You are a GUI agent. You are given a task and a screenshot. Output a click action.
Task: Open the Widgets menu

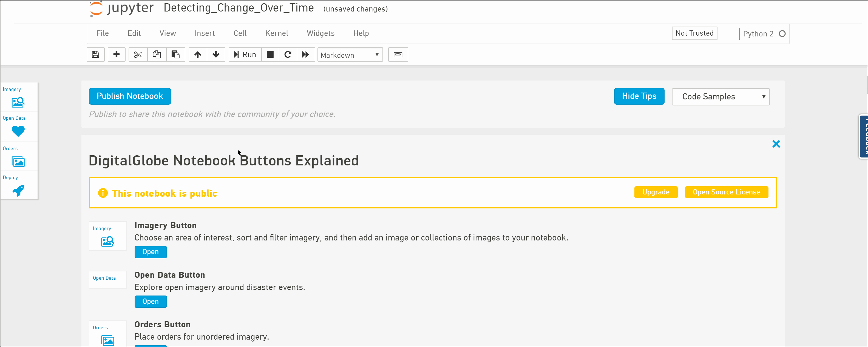click(320, 33)
